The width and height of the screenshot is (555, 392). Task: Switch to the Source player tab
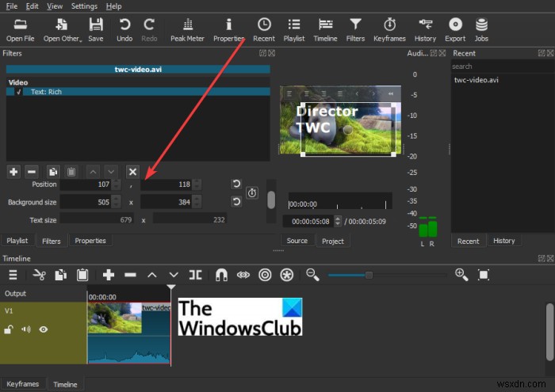click(297, 241)
